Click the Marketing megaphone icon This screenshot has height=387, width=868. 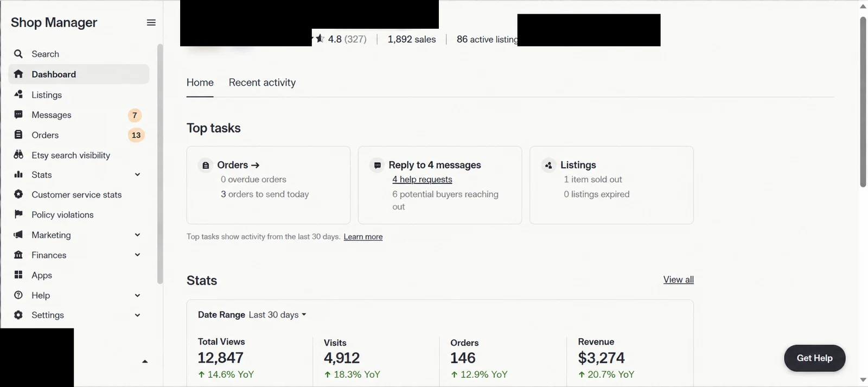point(18,234)
